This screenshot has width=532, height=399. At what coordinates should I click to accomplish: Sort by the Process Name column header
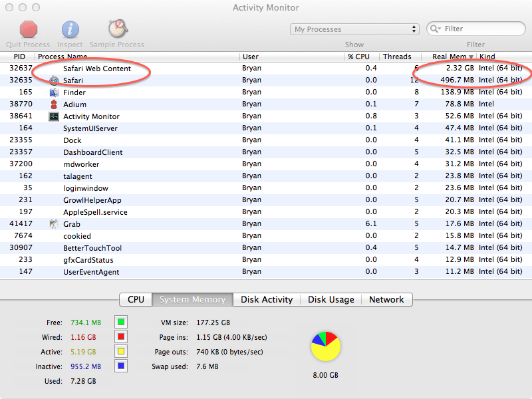63,57
